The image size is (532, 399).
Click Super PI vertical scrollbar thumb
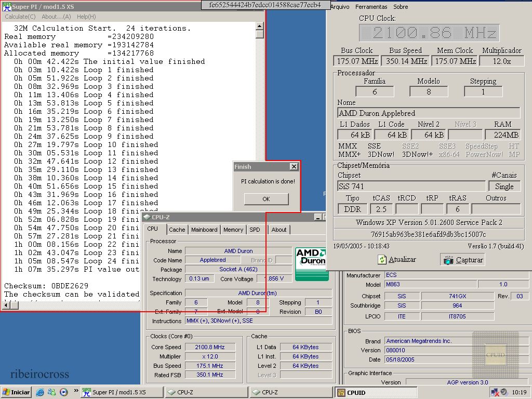tap(260, 34)
